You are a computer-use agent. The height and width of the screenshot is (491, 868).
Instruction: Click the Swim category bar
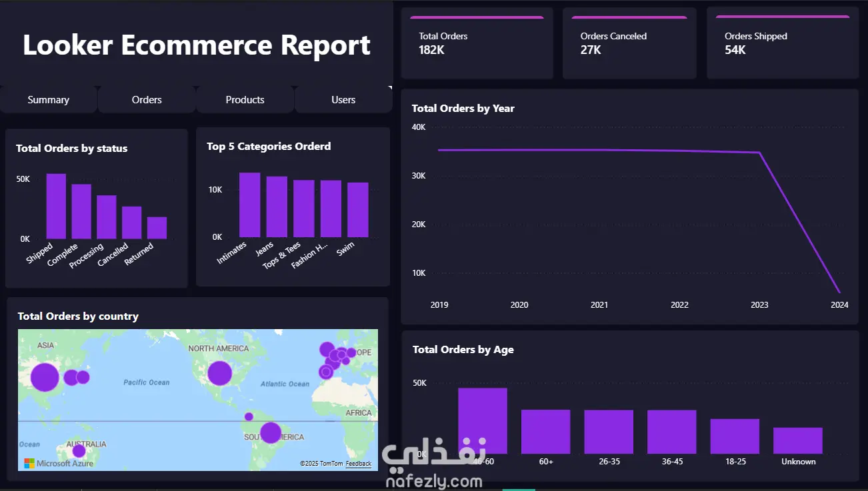click(x=358, y=210)
